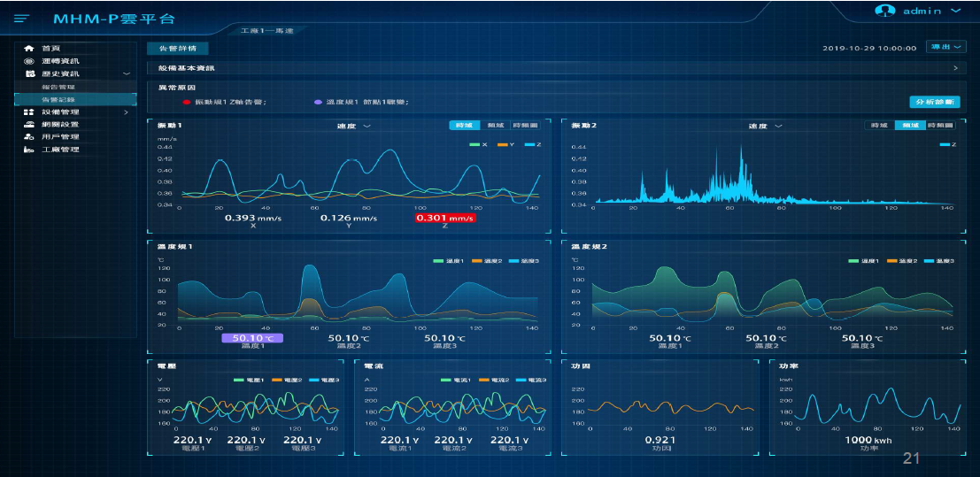Select the 告警詳情 tab

pos(177,48)
